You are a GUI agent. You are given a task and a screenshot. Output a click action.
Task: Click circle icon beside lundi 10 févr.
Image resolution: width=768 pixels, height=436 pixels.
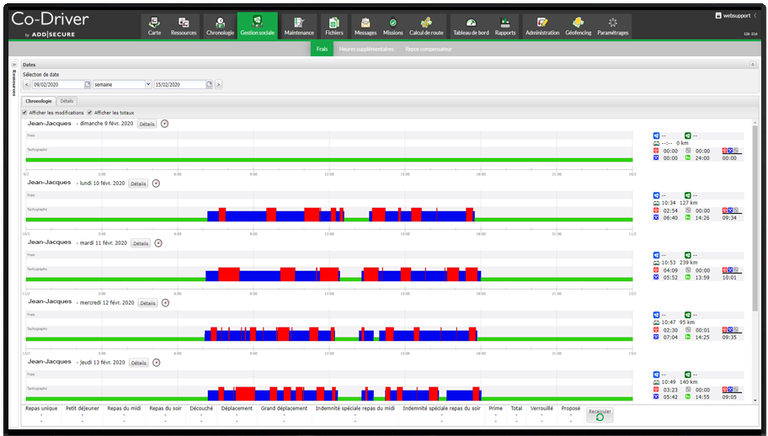point(156,183)
